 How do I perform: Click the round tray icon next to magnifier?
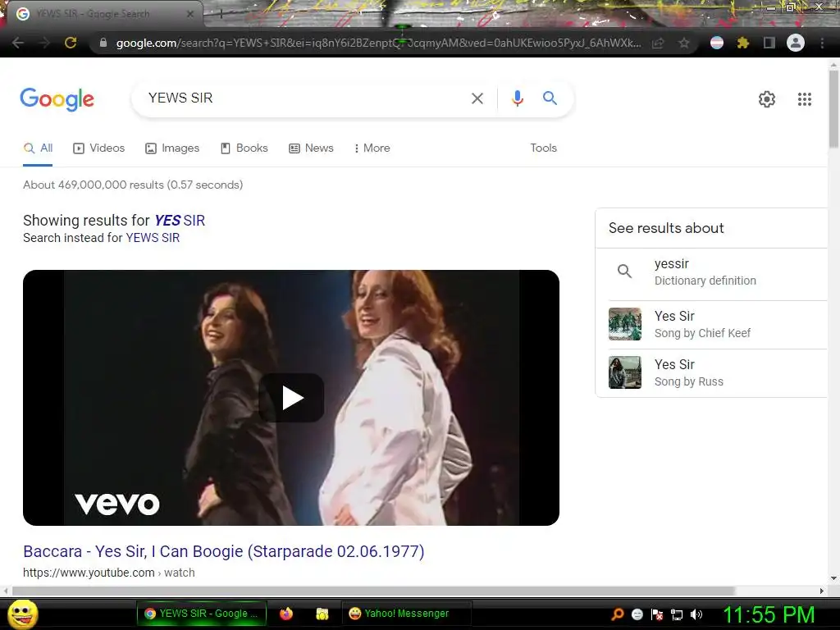(637, 614)
